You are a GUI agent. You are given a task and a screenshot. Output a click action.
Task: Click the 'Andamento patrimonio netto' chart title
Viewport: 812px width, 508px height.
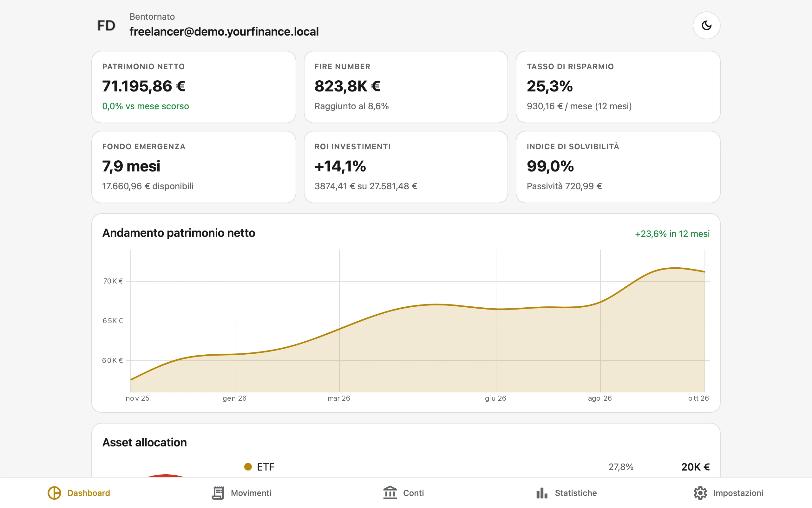click(179, 233)
